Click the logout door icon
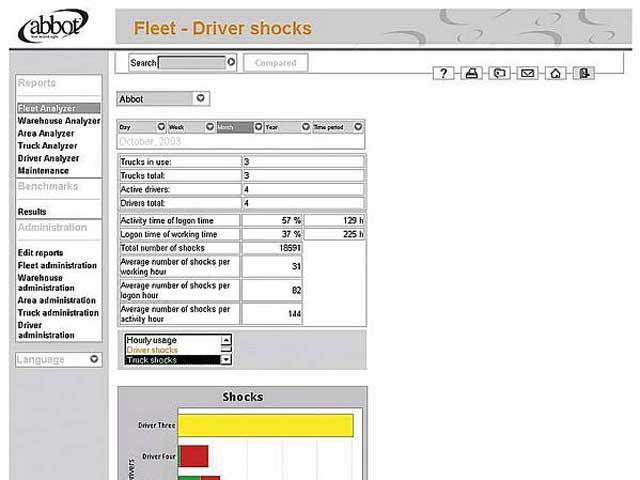This screenshot has height=480, width=640. (x=584, y=73)
